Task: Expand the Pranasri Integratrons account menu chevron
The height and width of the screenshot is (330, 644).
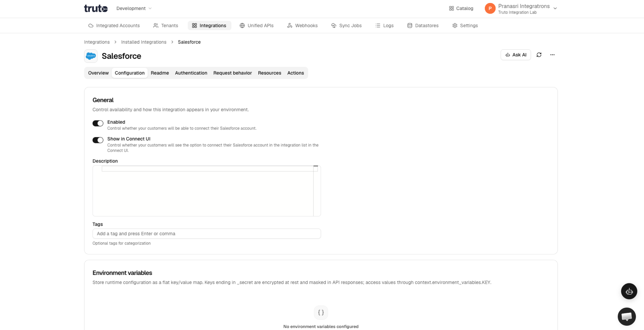Action: point(555,8)
